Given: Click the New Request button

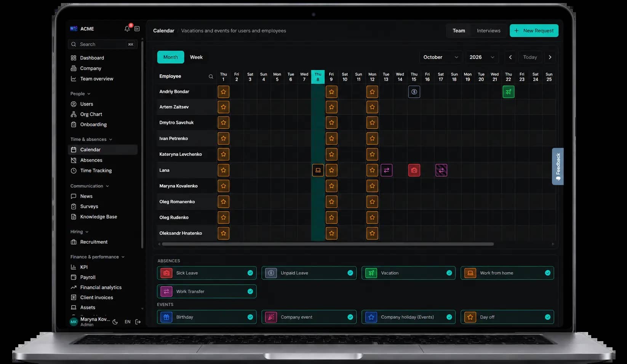Looking at the screenshot, I should pyautogui.click(x=534, y=31).
